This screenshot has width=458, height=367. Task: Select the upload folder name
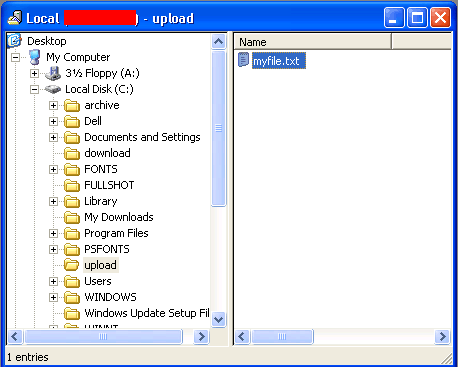tap(101, 265)
